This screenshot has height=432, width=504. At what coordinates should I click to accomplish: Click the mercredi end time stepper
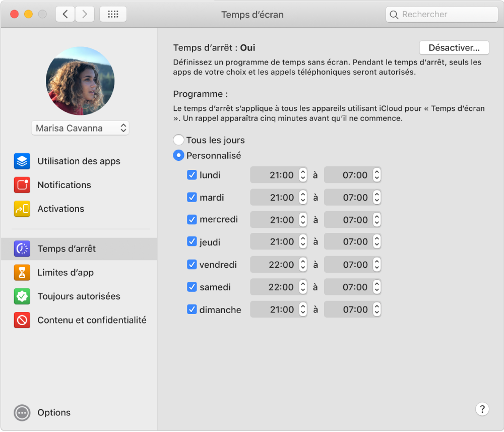coord(376,220)
